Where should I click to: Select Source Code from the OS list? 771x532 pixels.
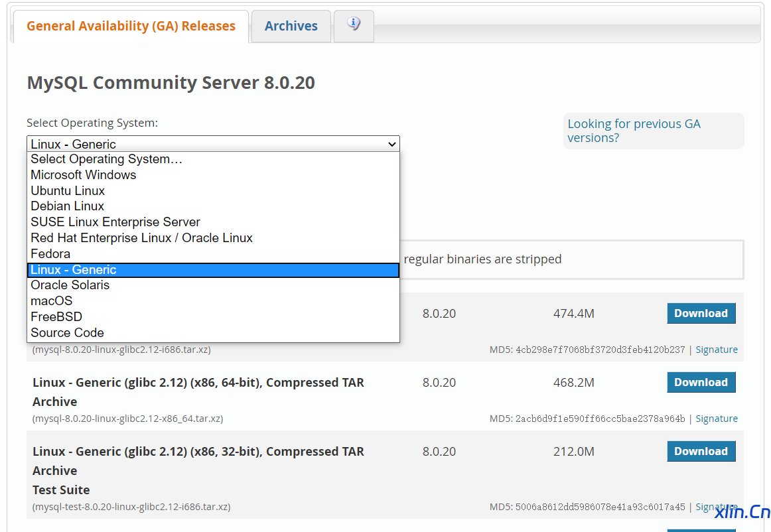point(214,333)
